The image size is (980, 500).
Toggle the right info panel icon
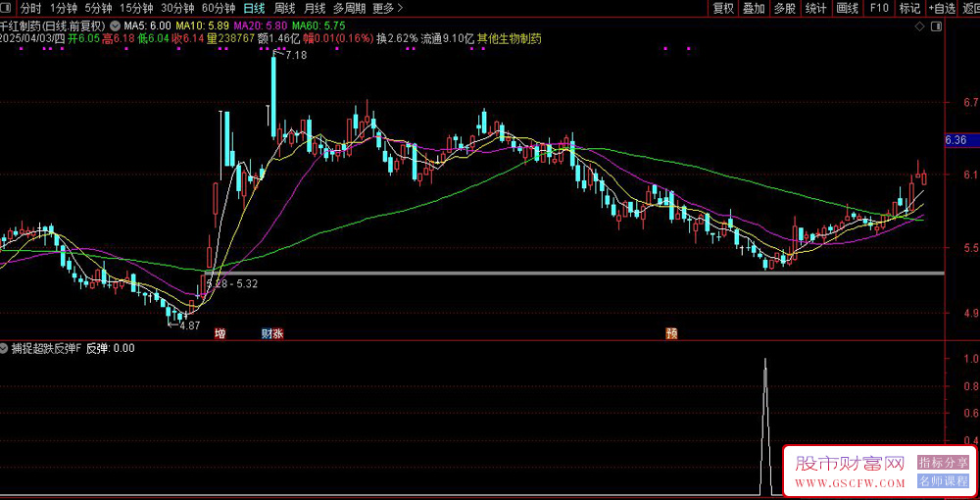(x=936, y=26)
